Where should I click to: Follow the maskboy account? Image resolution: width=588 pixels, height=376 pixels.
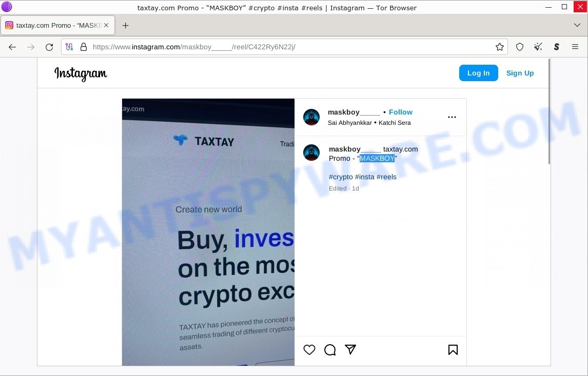click(x=401, y=112)
